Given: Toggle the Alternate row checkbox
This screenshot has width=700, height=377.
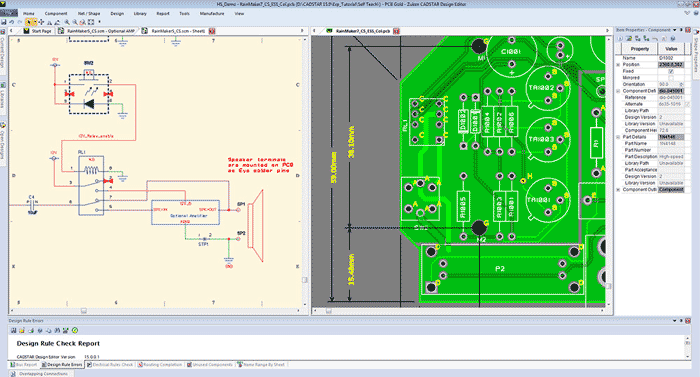Looking at the screenshot, I should [x=687, y=104].
